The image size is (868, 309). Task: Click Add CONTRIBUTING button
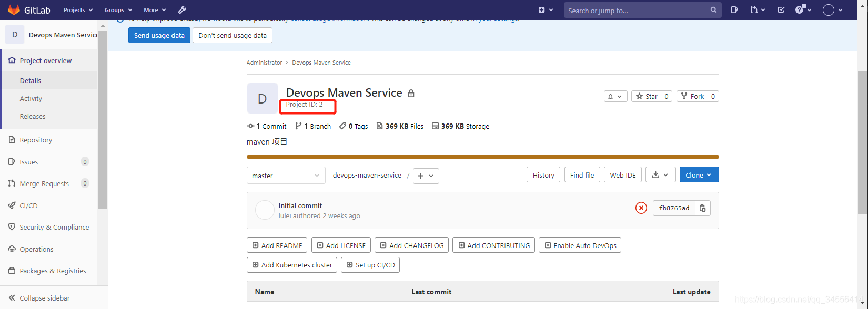click(494, 245)
